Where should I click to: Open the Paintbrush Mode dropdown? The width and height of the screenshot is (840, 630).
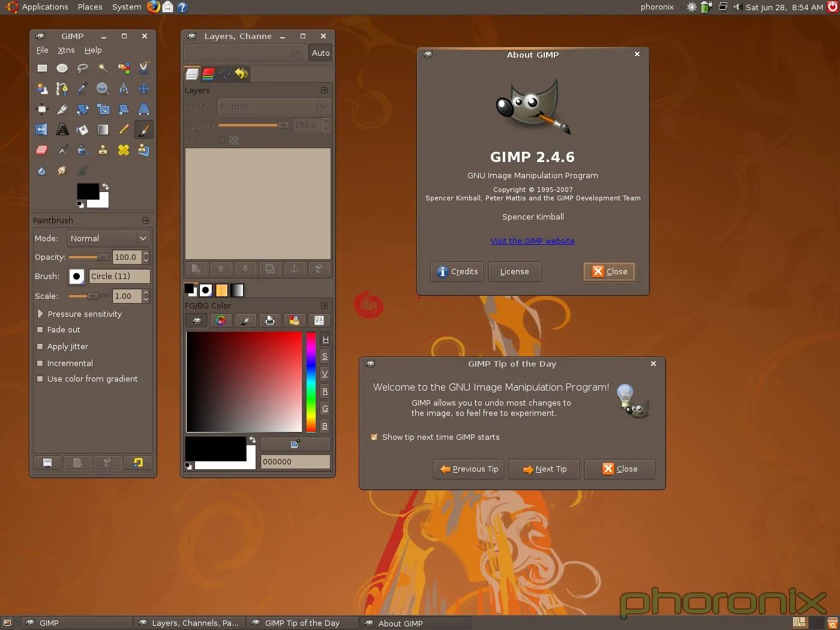click(x=108, y=239)
